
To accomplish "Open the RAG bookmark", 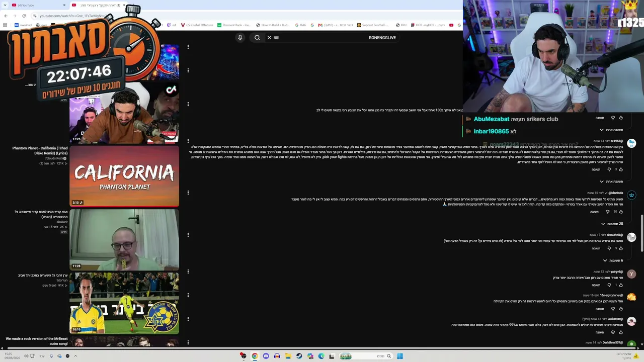I will (300, 25).
